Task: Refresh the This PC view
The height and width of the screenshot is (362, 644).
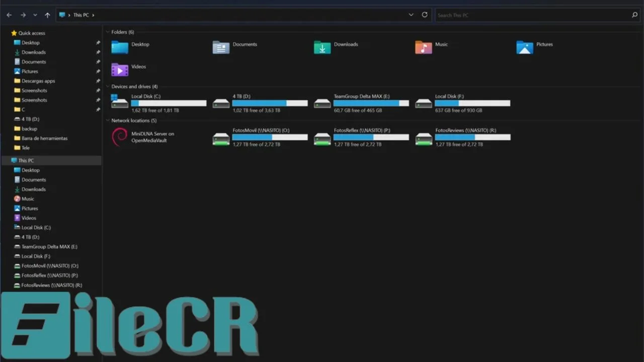Action: coord(425,15)
